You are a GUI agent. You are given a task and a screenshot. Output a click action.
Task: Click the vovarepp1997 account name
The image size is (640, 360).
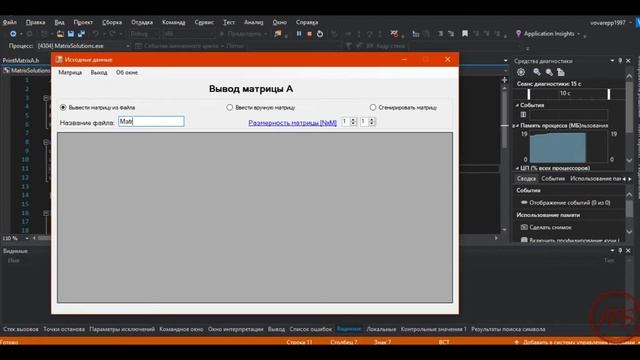coord(608,22)
